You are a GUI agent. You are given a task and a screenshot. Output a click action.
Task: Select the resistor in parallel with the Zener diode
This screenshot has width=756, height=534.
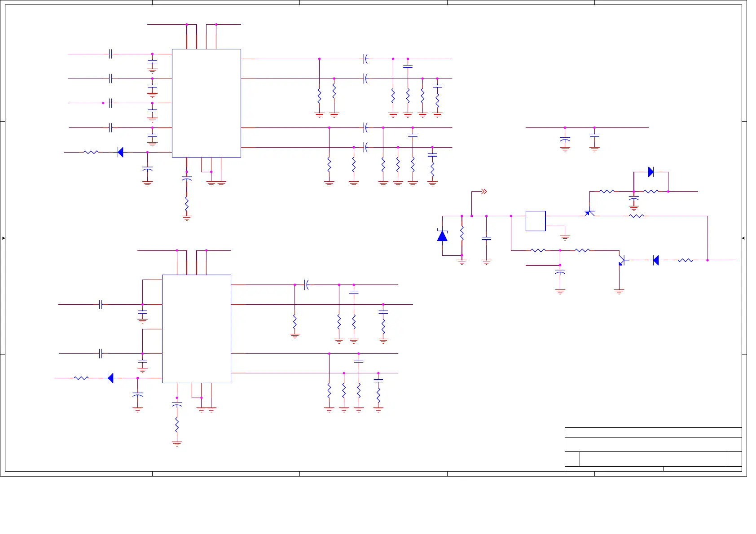coord(462,233)
